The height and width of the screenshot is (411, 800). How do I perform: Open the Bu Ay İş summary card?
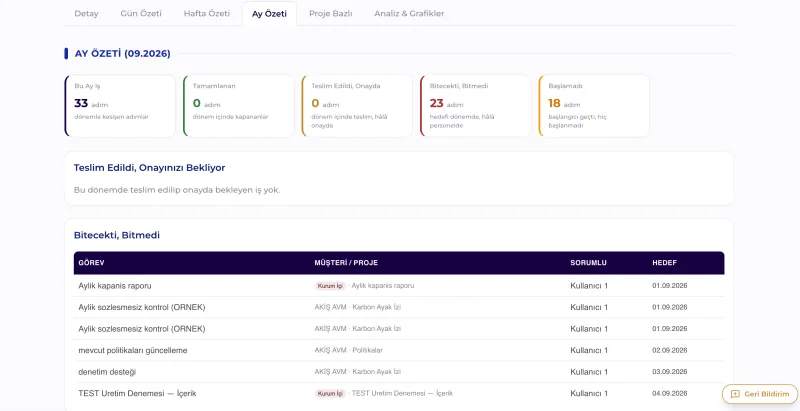coord(120,106)
